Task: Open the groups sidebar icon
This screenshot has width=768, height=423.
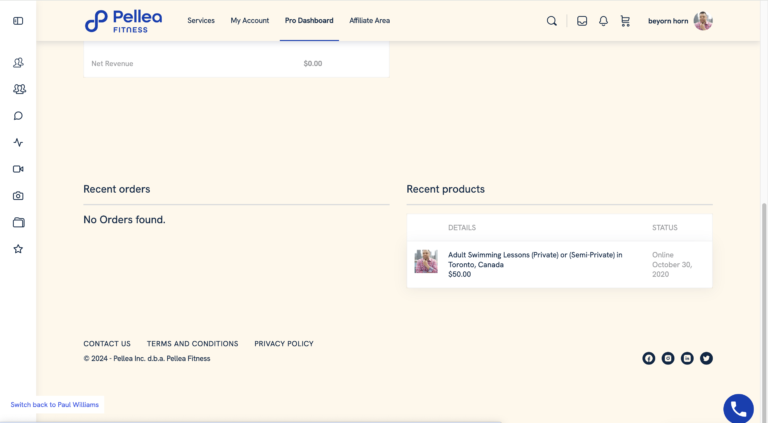Action: tap(19, 89)
